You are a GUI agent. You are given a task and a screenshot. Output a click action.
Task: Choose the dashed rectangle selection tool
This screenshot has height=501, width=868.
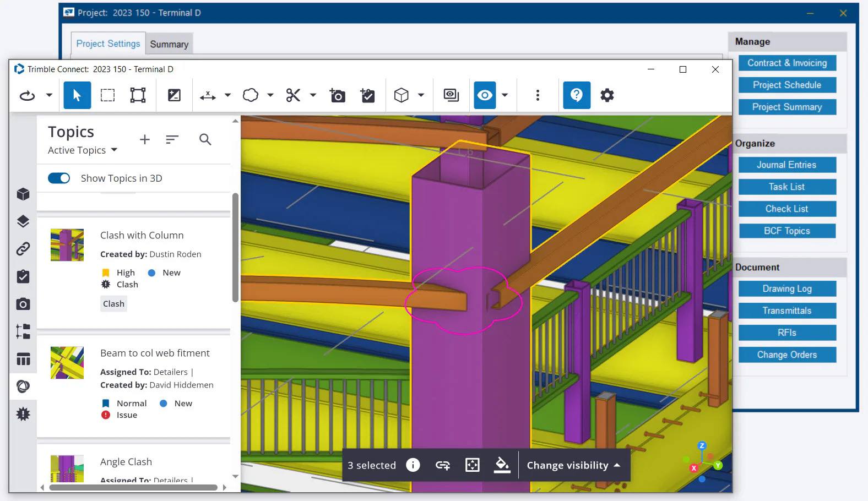coord(108,95)
